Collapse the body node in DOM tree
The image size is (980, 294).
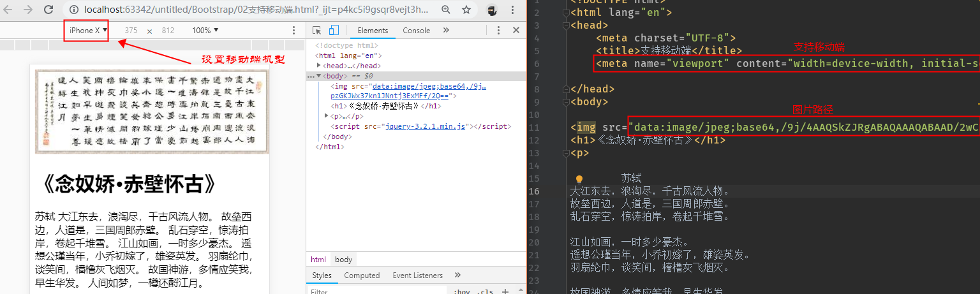click(x=319, y=76)
